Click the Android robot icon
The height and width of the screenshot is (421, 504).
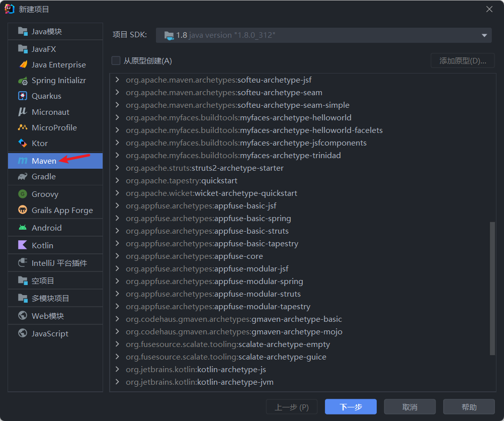coord(23,228)
